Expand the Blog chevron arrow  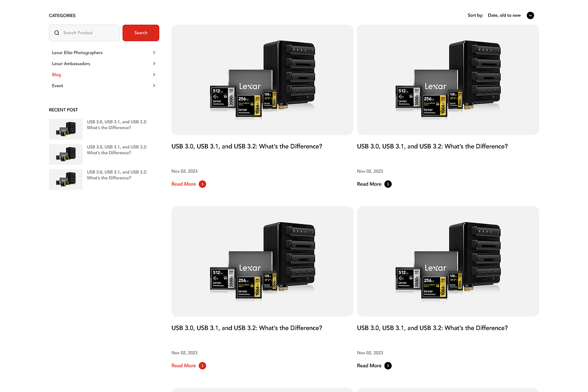pyautogui.click(x=154, y=75)
